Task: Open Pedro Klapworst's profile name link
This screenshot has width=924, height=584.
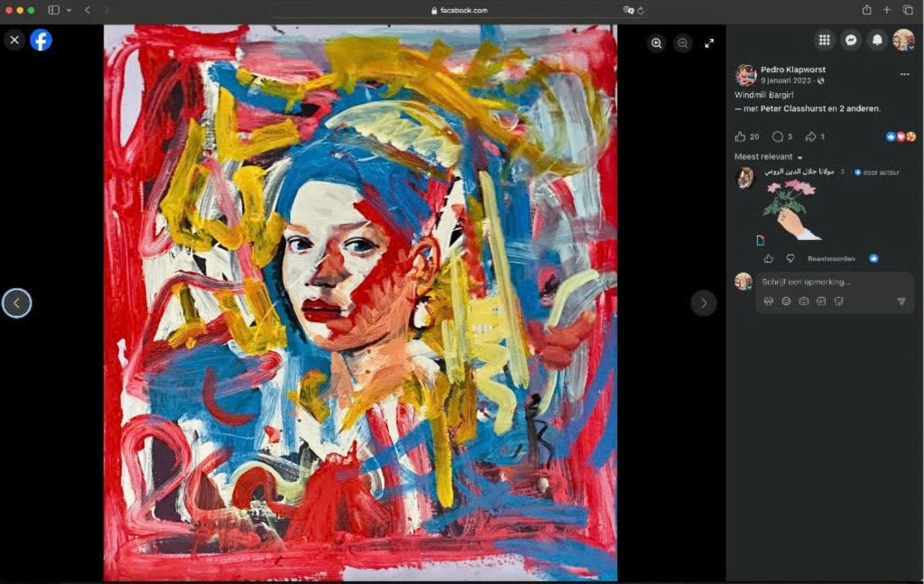Action: (x=793, y=70)
